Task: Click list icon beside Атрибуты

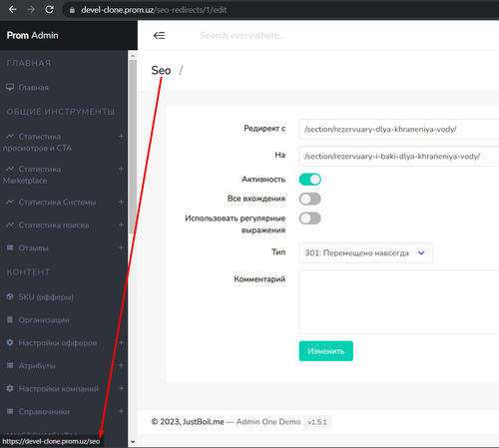Action: pos(10,365)
